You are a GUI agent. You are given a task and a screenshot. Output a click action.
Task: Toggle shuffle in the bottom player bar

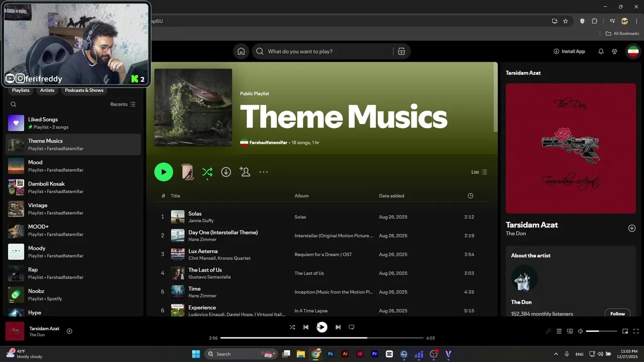pos(292,327)
